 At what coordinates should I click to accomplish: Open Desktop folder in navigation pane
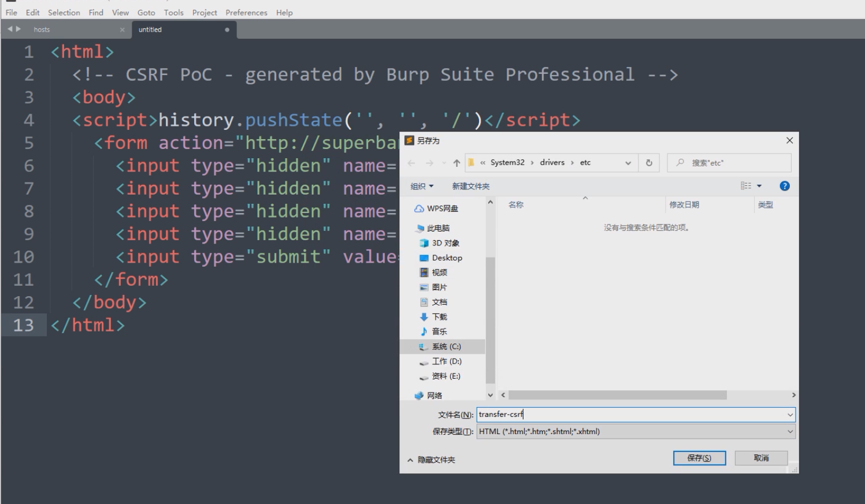[x=441, y=258]
